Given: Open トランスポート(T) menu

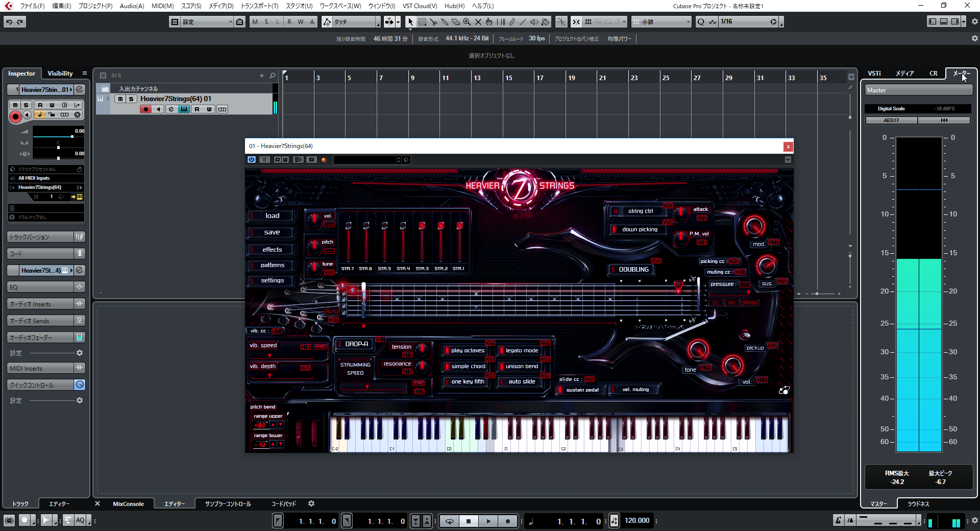Looking at the screenshot, I should (x=259, y=6).
